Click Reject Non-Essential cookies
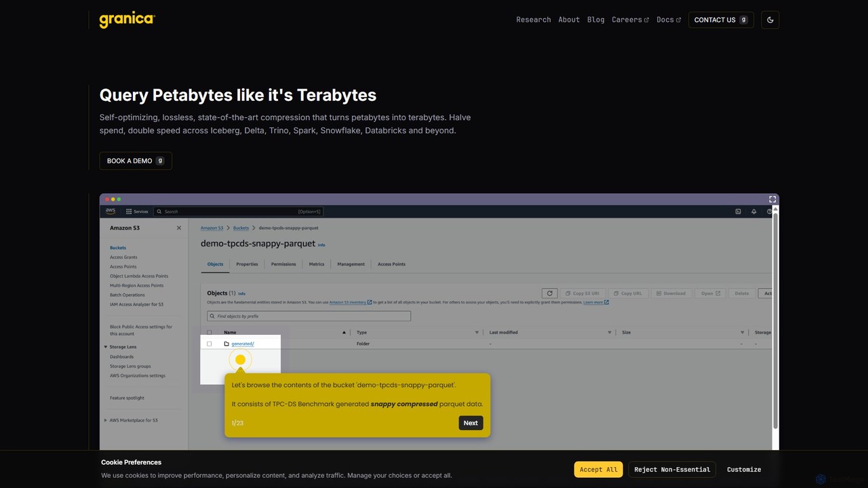 coord(672,469)
